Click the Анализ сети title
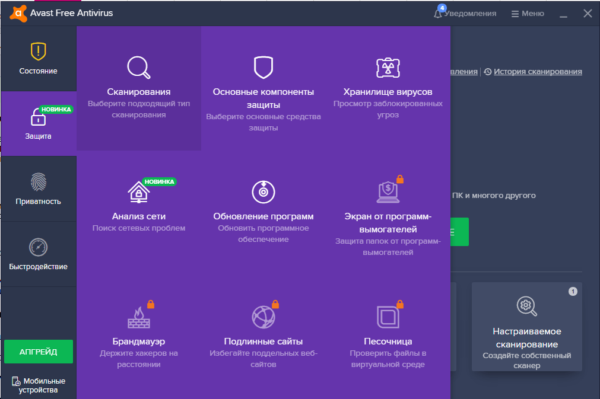600x399 pixels. (x=139, y=217)
